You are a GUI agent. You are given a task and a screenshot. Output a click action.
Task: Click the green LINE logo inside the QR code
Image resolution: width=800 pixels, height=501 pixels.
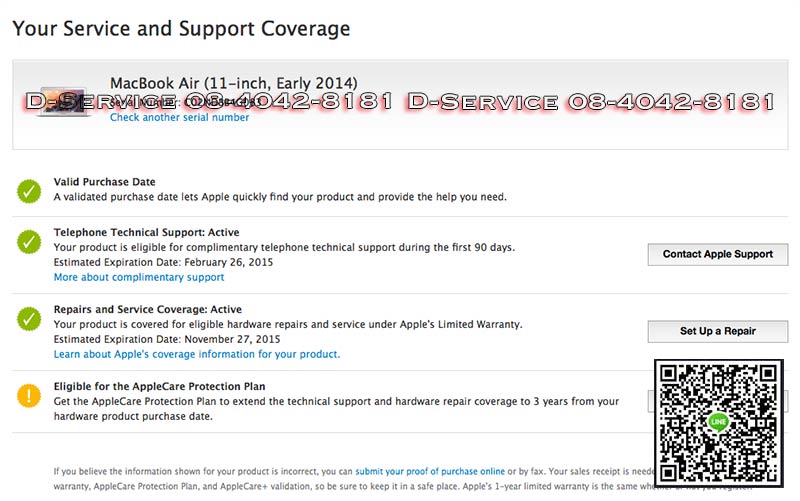tap(718, 422)
